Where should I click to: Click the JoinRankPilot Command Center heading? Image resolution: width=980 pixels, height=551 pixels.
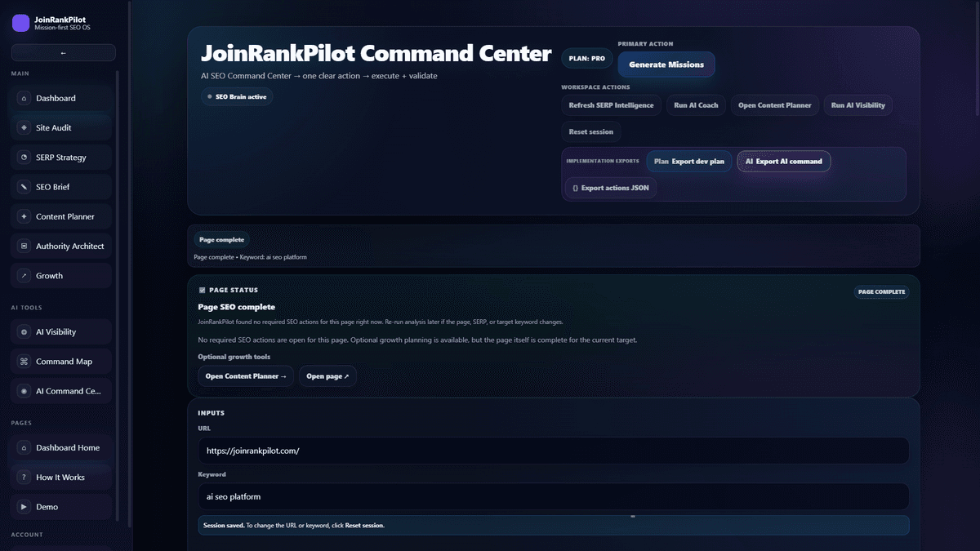click(376, 54)
